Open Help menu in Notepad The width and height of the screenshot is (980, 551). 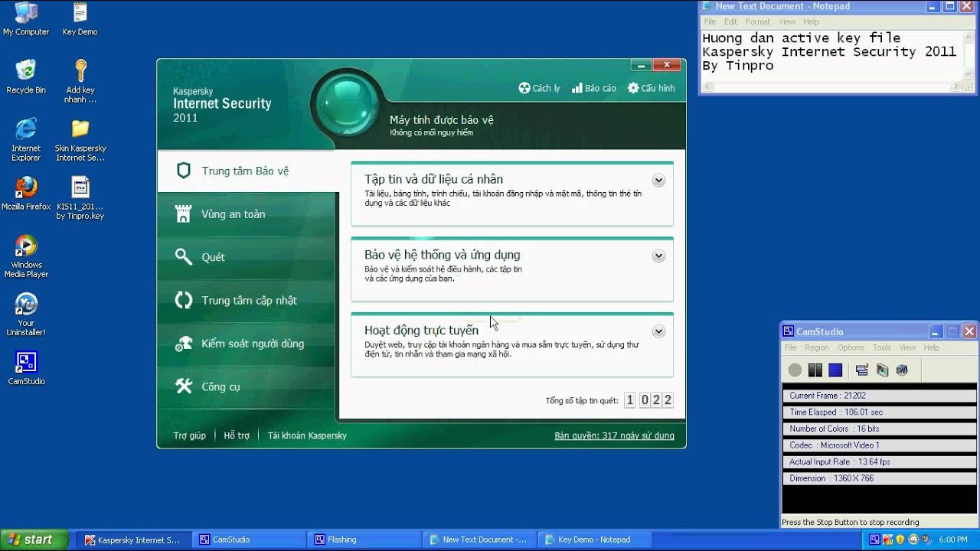(811, 22)
